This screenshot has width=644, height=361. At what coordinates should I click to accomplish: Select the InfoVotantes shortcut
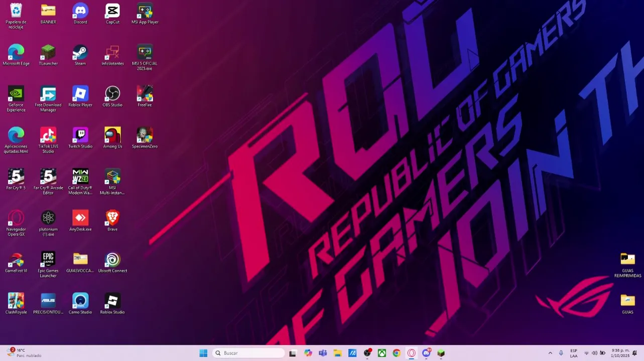[x=112, y=55]
